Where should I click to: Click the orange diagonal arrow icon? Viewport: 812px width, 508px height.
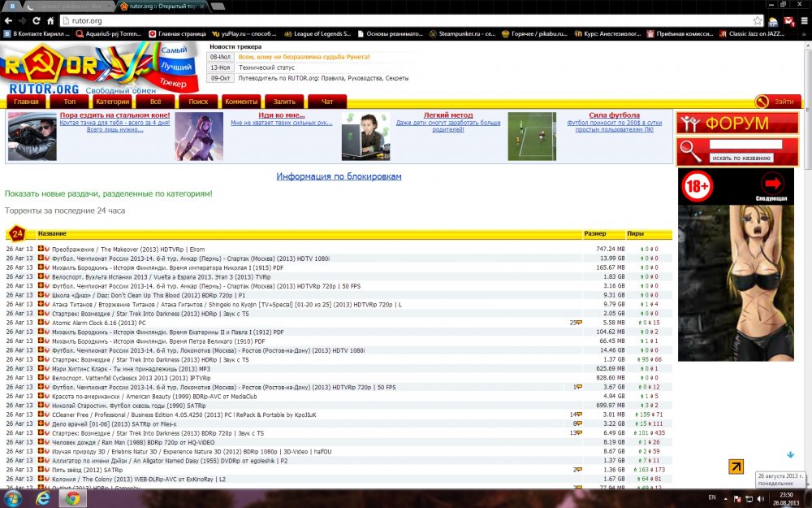[736, 467]
